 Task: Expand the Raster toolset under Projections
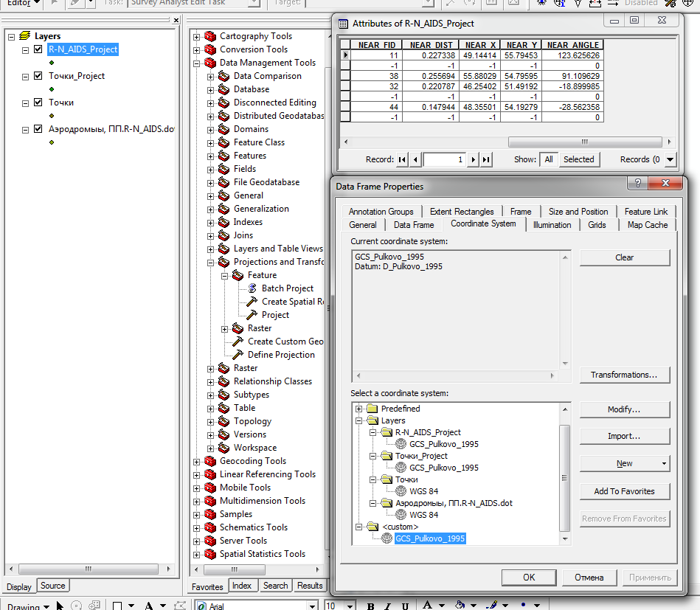pos(224,329)
